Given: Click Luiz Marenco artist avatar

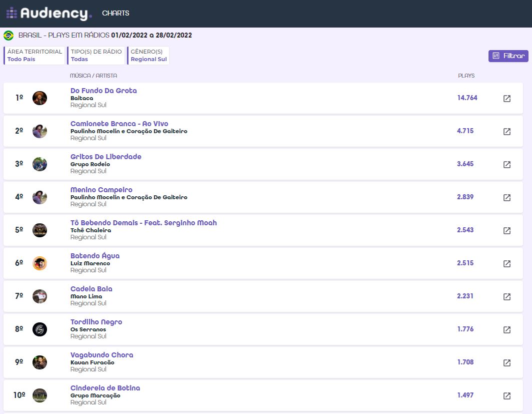Looking at the screenshot, I should click(x=39, y=263).
